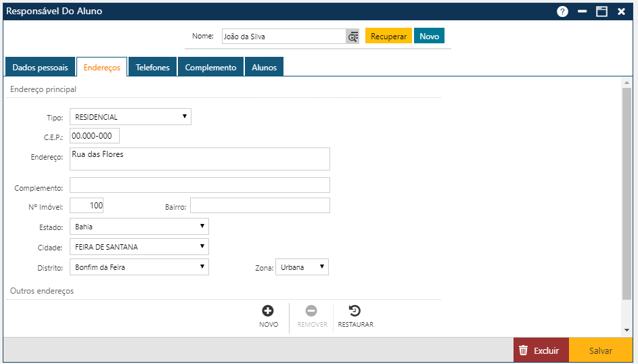This screenshot has width=638, height=364.
Task: Open the Zona Urbana dropdown
Action: click(x=302, y=267)
